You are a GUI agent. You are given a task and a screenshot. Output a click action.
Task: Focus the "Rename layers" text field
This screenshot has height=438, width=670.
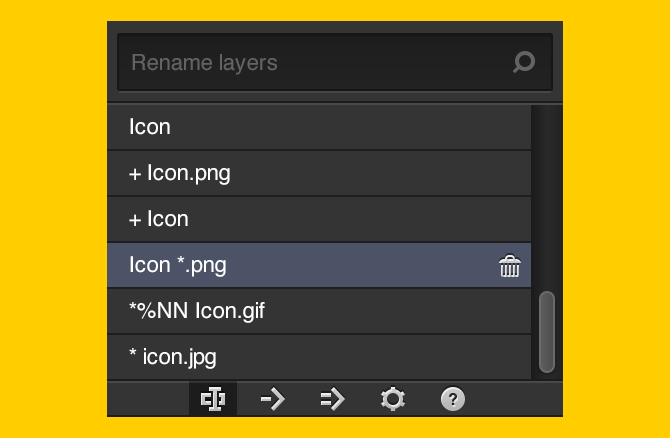[310, 63]
